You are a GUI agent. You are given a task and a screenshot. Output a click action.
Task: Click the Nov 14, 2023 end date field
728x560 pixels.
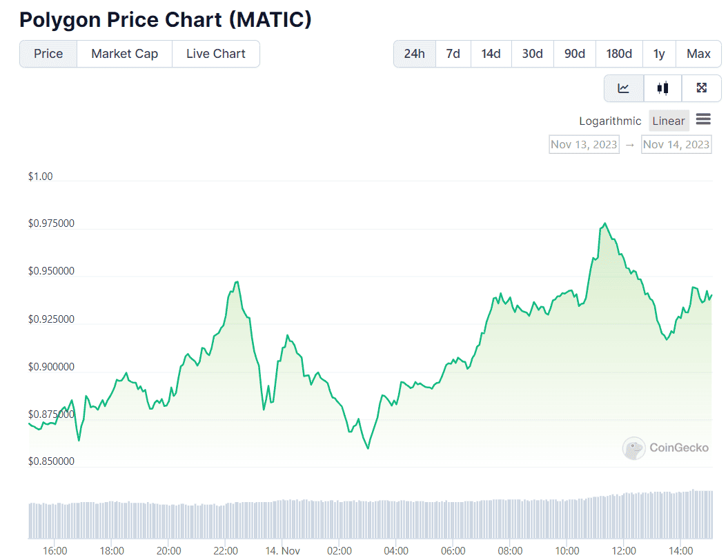[x=676, y=144]
